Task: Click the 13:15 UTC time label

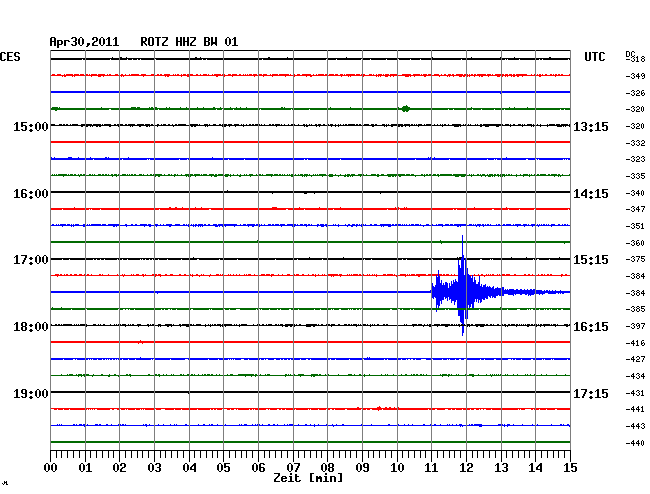Action: tap(591, 126)
